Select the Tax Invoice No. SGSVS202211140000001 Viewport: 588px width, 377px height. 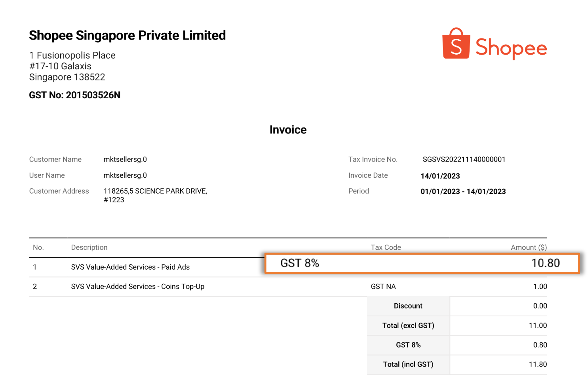pos(464,159)
